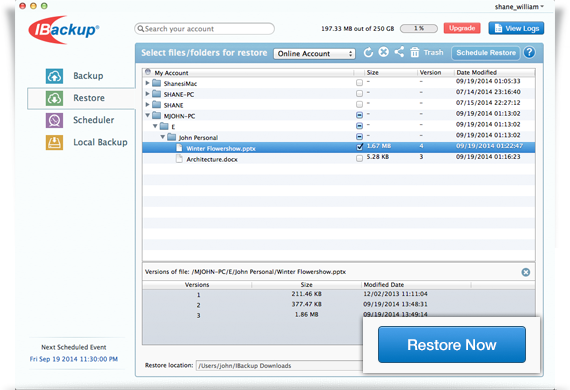Check the Architecture.docx checkbox
The width and height of the screenshot is (570, 390).
click(360, 158)
